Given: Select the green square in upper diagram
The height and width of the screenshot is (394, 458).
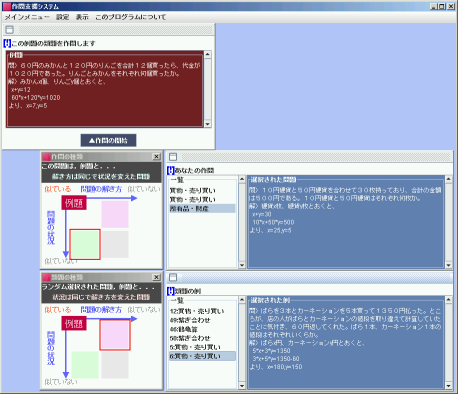Looking at the screenshot, I should click(85, 244).
